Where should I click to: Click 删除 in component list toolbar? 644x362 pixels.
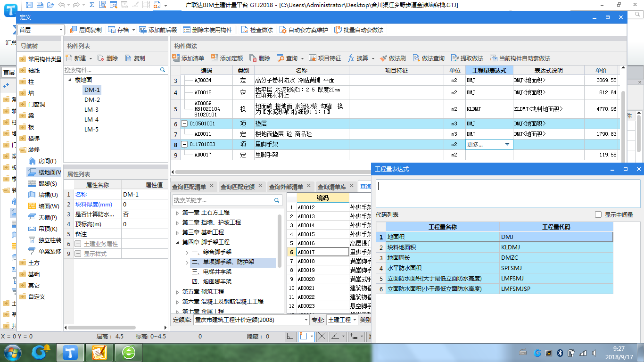point(108,58)
